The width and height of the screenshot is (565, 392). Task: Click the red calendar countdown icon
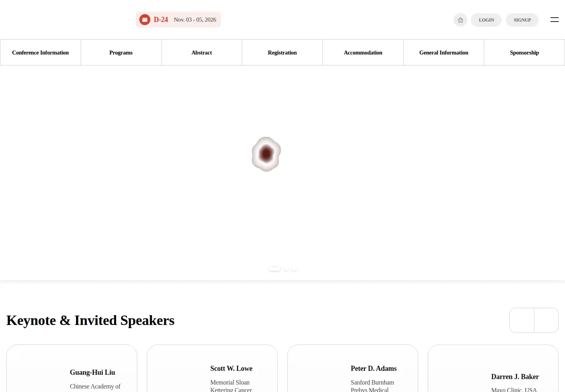[145, 20]
